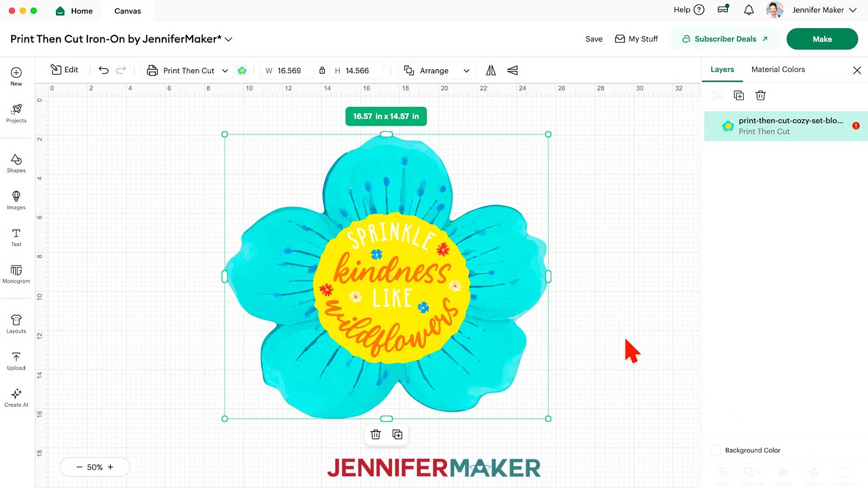Click the flip vertical icon
Image resolution: width=868 pixels, height=488 pixels.
[x=512, y=70]
